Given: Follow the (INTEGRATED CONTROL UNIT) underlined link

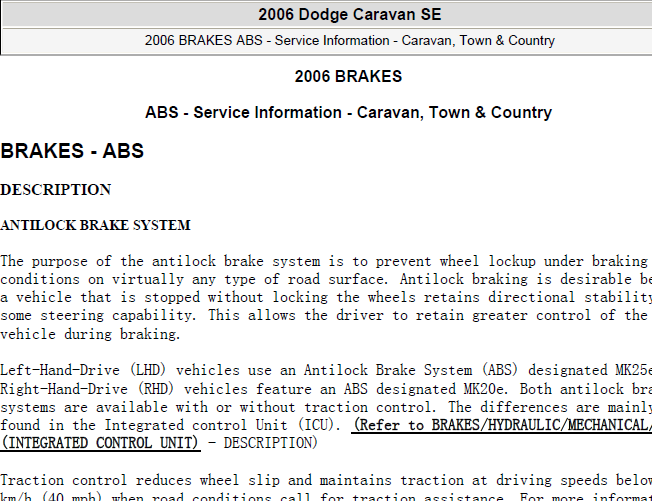Looking at the screenshot, I should coord(100,443).
